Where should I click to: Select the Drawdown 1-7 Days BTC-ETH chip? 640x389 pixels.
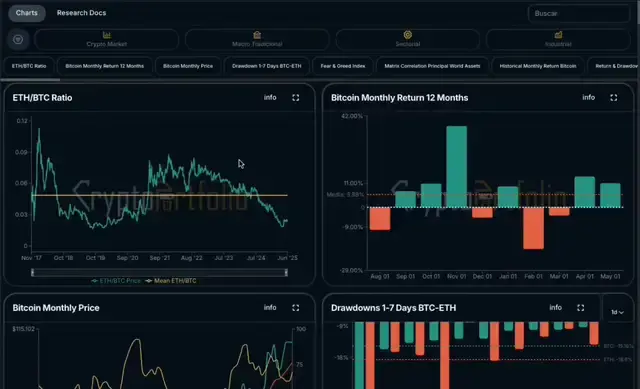tap(267, 66)
